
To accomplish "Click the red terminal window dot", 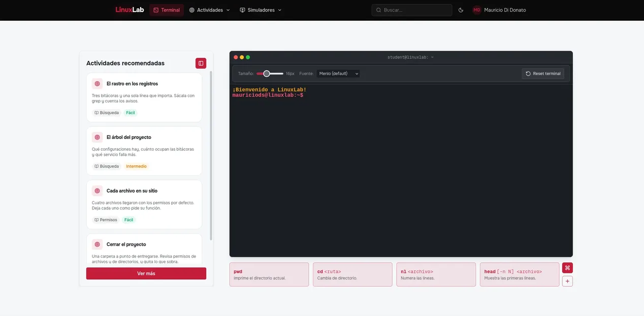I will click(236, 57).
